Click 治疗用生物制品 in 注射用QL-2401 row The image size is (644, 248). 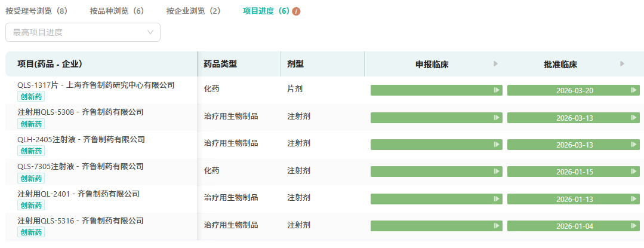pyautogui.click(x=231, y=197)
